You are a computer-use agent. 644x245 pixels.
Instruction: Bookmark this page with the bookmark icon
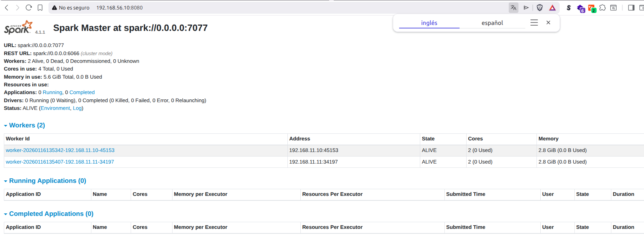40,8
